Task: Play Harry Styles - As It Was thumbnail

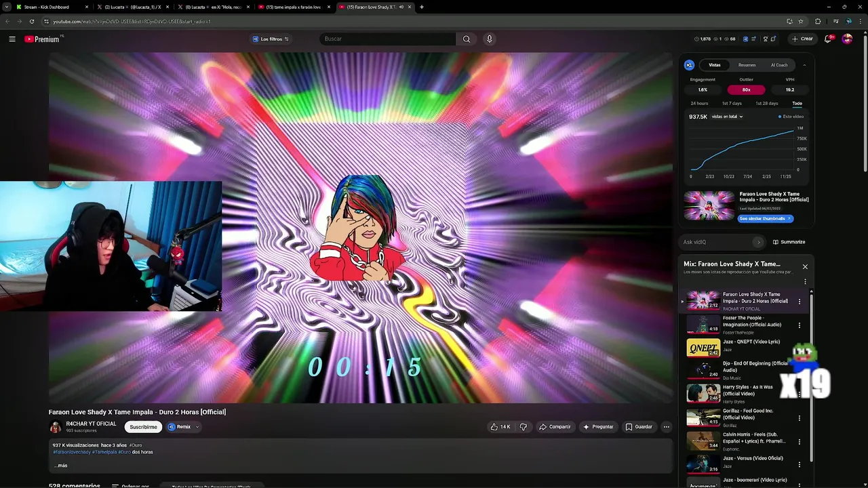Action: click(703, 393)
